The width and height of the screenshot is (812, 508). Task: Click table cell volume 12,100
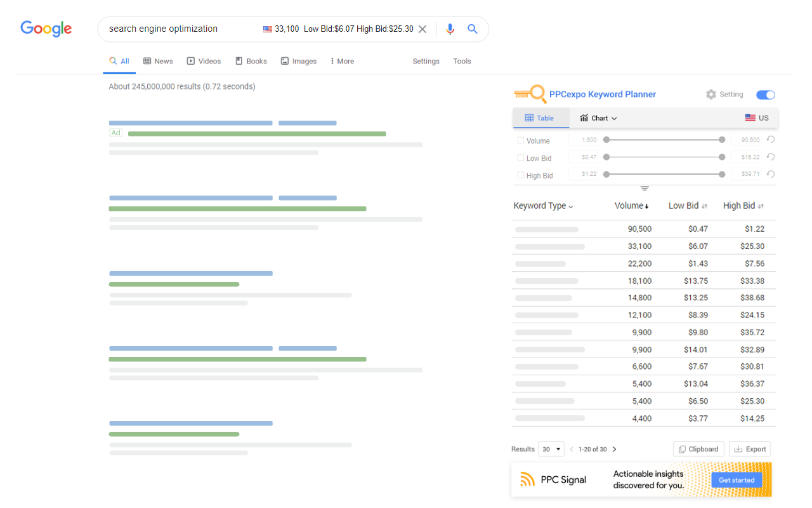639,315
